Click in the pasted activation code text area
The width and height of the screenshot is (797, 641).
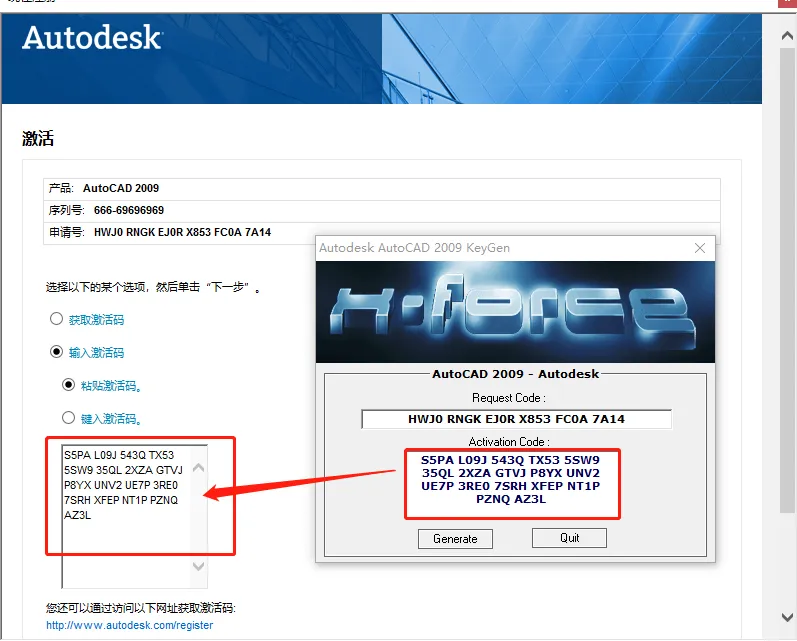pos(127,516)
